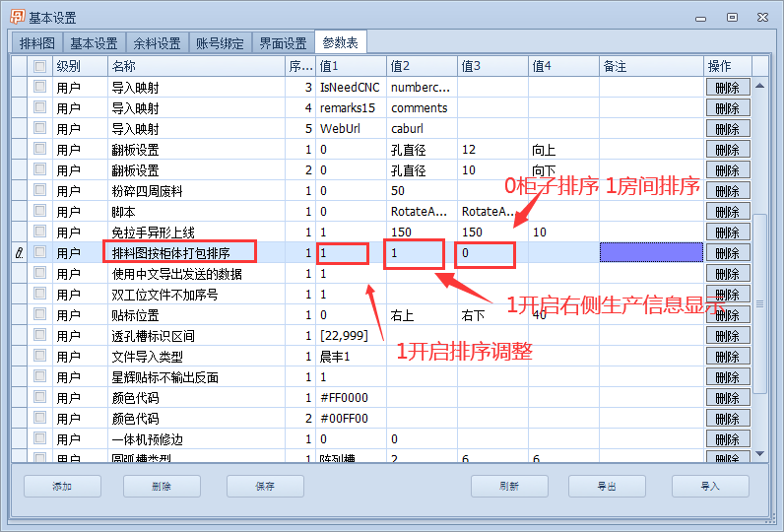Screen dimensions: 784x532
Task: Click the 导出 button
Action: tap(607, 486)
